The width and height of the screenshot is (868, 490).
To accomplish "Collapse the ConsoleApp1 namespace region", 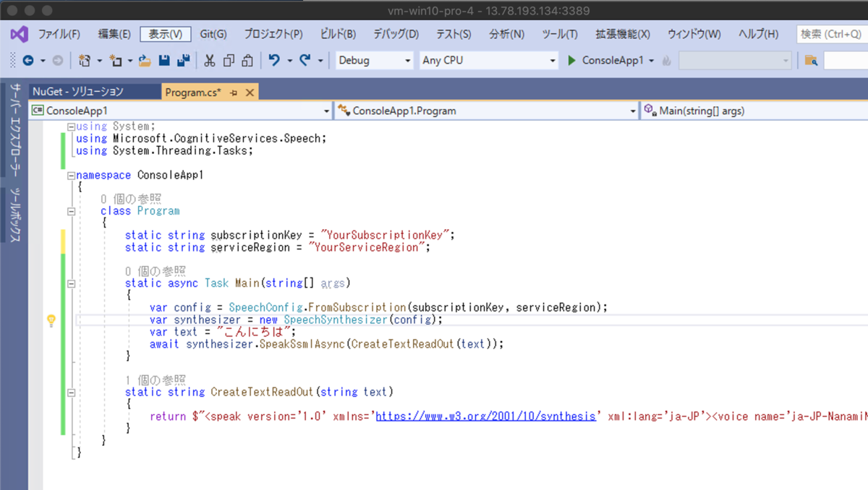I will click(70, 174).
